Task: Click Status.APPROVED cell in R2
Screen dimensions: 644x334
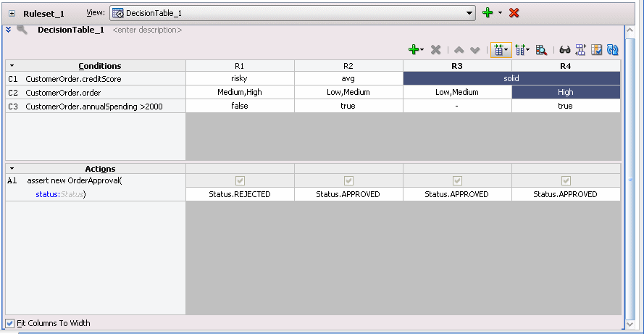Action: coord(348,194)
